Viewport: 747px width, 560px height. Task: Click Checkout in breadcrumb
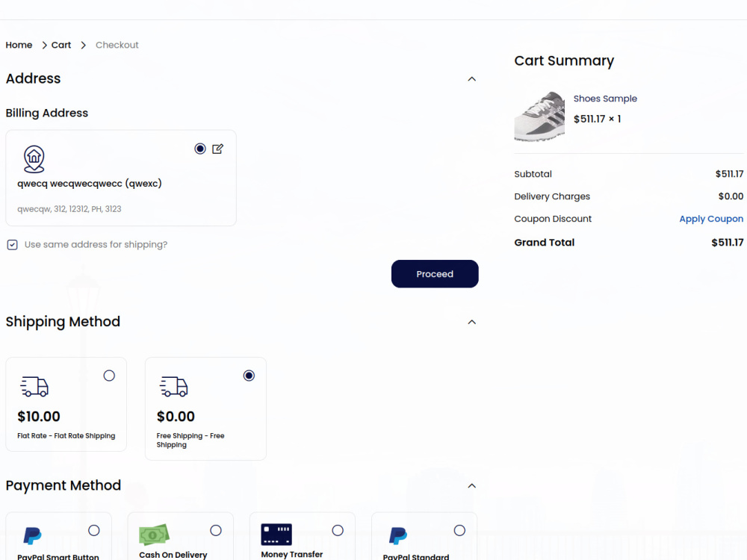pos(117,45)
